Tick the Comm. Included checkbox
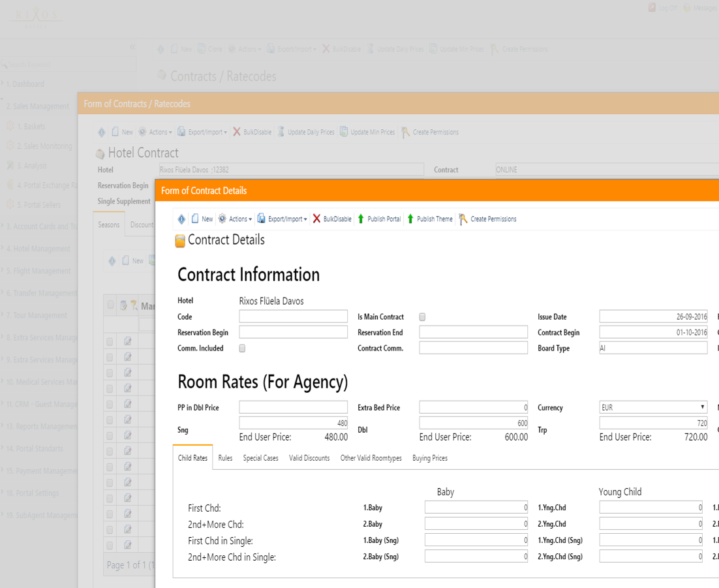Image resolution: width=719 pixels, height=588 pixels. coord(242,348)
